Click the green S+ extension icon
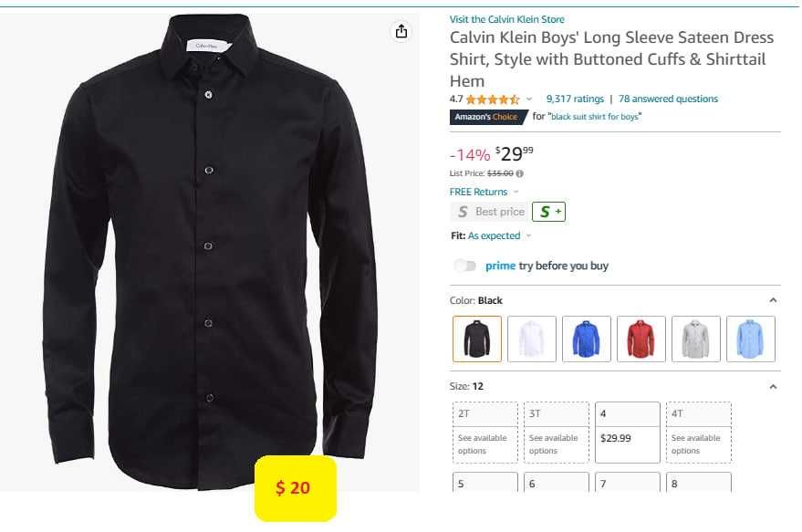The width and height of the screenshot is (802, 532). [548, 212]
